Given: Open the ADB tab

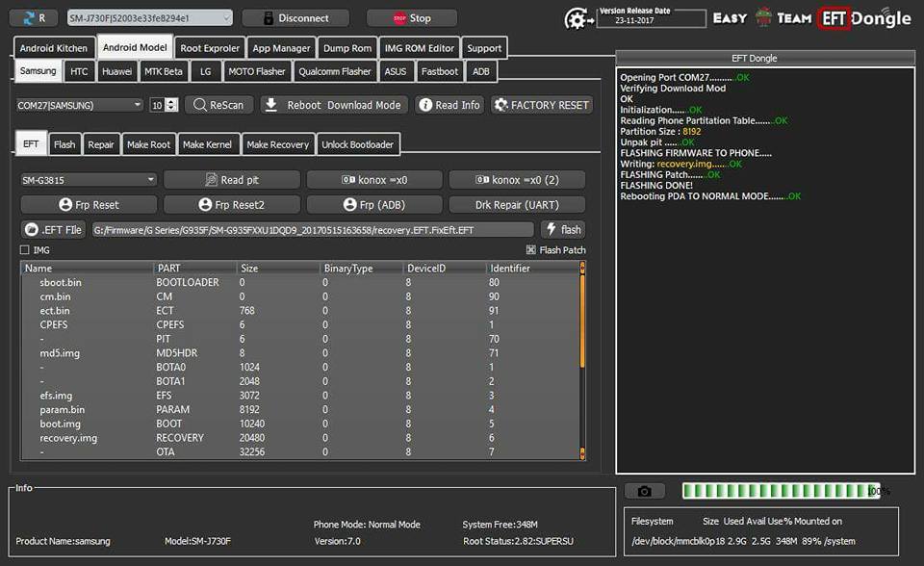Looking at the screenshot, I should click(481, 71).
